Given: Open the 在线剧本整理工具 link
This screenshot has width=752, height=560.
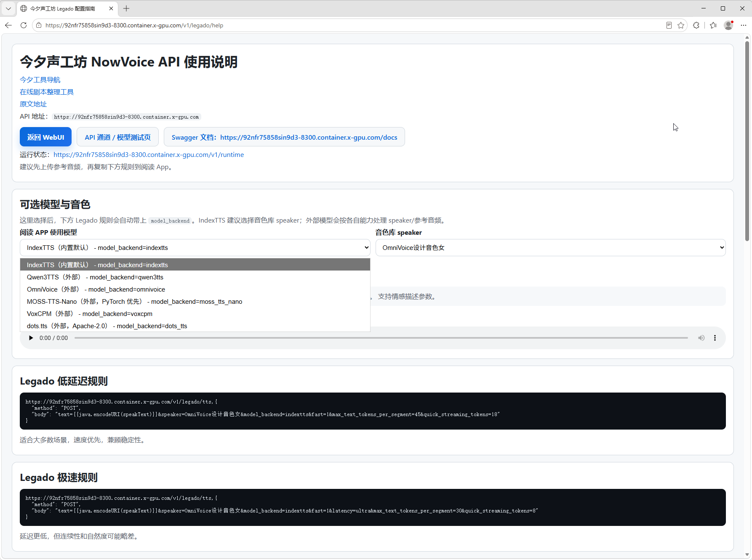Looking at the screenshot, I should coord(47,92).
